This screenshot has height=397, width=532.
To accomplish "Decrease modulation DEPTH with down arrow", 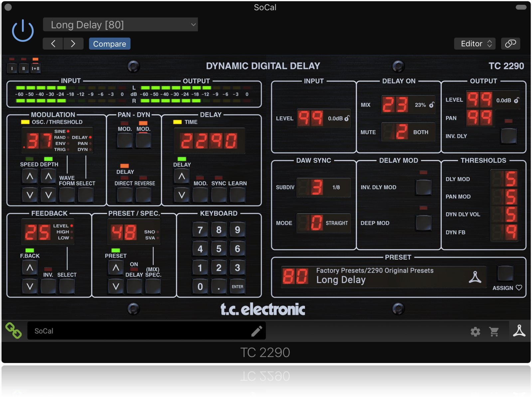I will 48,195.
